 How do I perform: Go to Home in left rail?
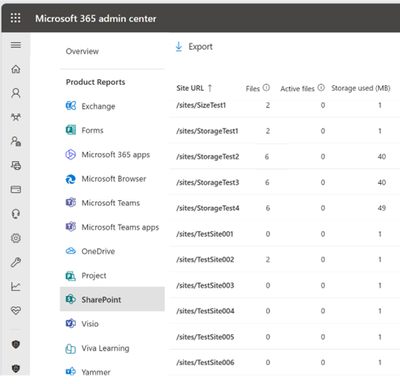[16, 69]
